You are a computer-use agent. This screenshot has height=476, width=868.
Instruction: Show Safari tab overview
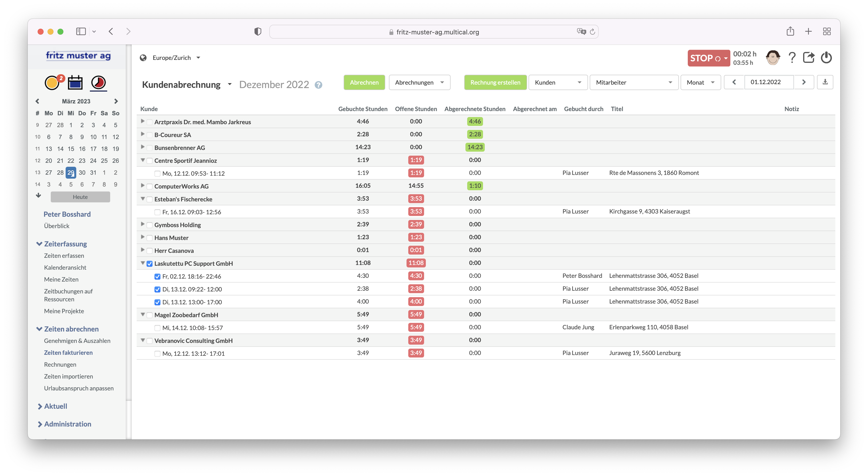(827, 32)
